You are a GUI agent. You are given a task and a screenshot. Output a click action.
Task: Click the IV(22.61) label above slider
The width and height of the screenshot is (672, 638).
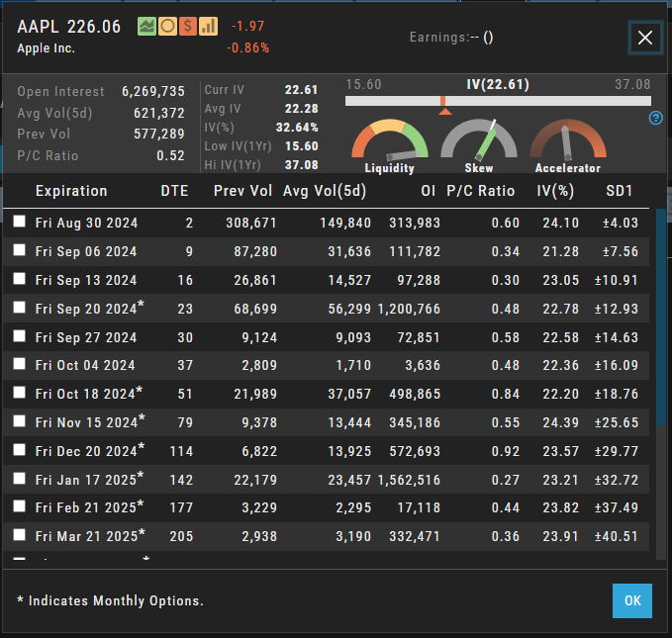point(498,84)
